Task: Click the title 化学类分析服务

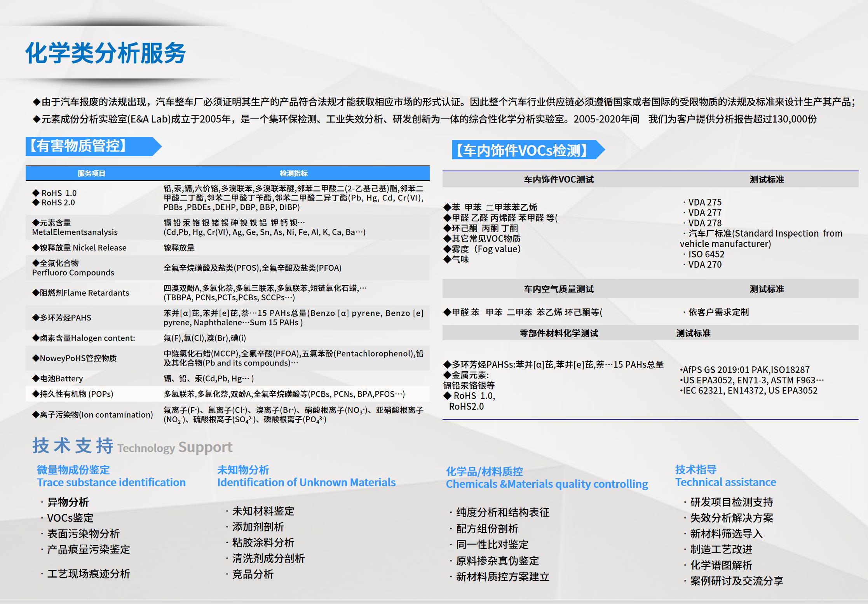Action: point(106,53)
